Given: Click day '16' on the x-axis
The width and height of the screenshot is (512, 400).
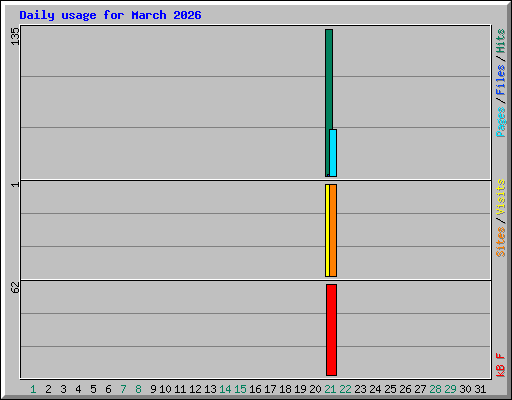Looking at the screenshot, I should (255, 389).
